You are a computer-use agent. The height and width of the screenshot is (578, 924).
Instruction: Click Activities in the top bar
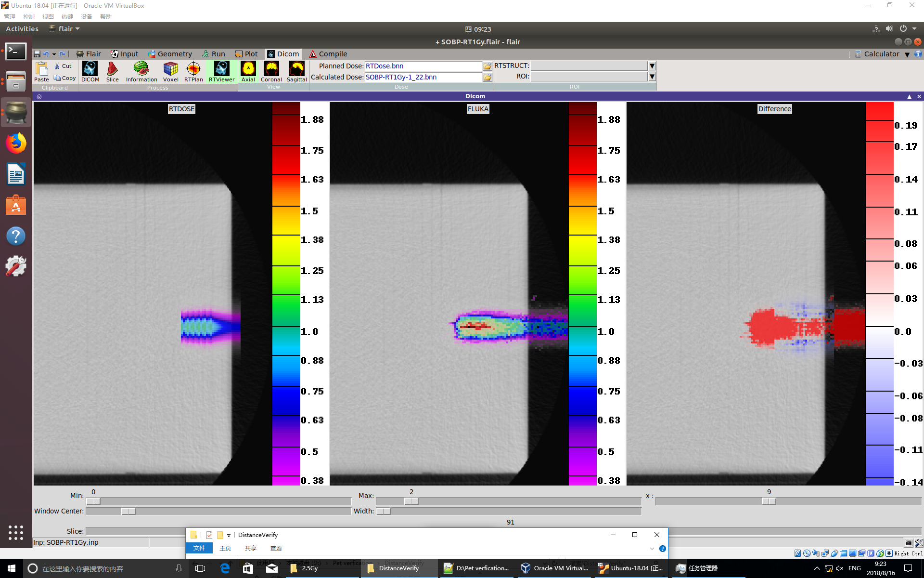(22, 29)
